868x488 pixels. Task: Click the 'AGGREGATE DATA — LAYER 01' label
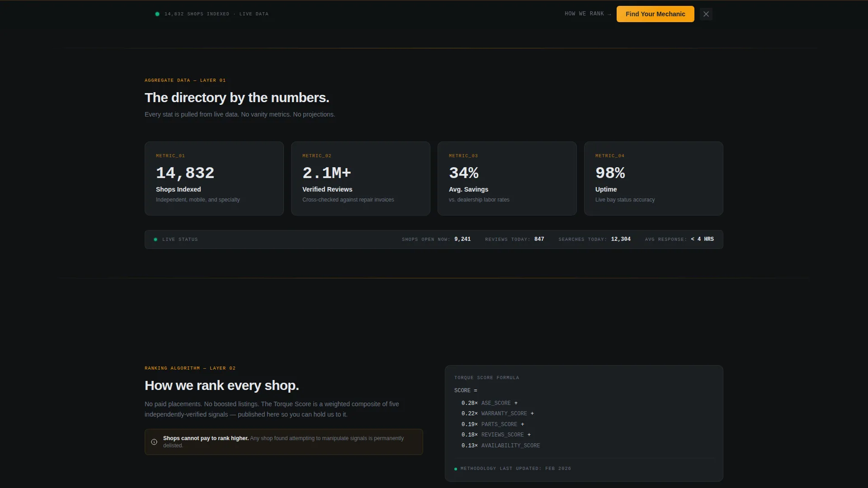point(185,80)
